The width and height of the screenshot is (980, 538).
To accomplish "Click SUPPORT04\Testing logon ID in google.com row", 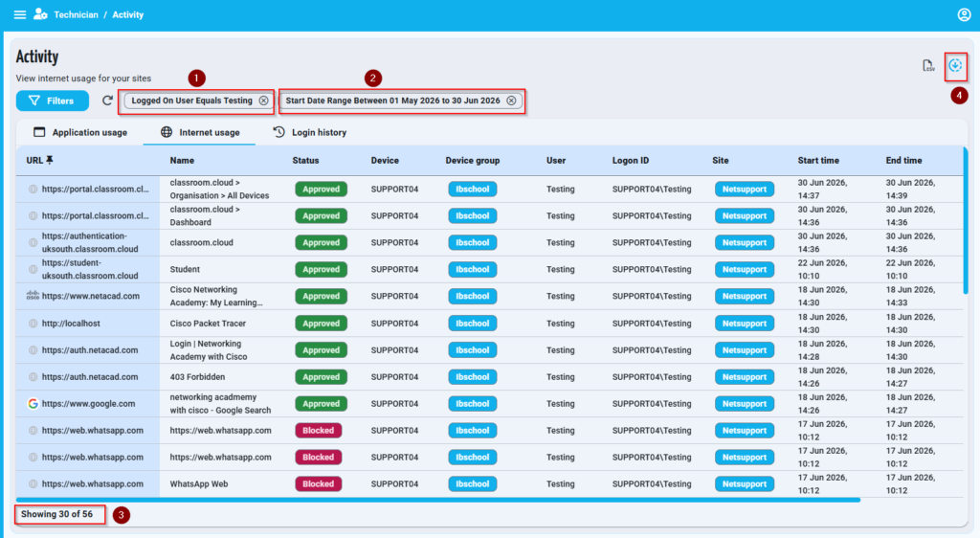I will click(x=652, y=404).
